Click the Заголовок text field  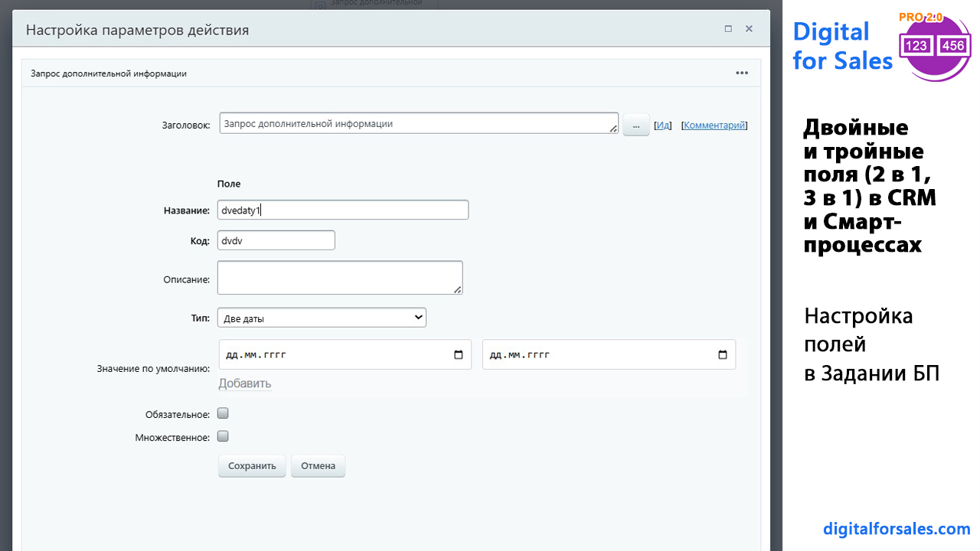[418, 123]
